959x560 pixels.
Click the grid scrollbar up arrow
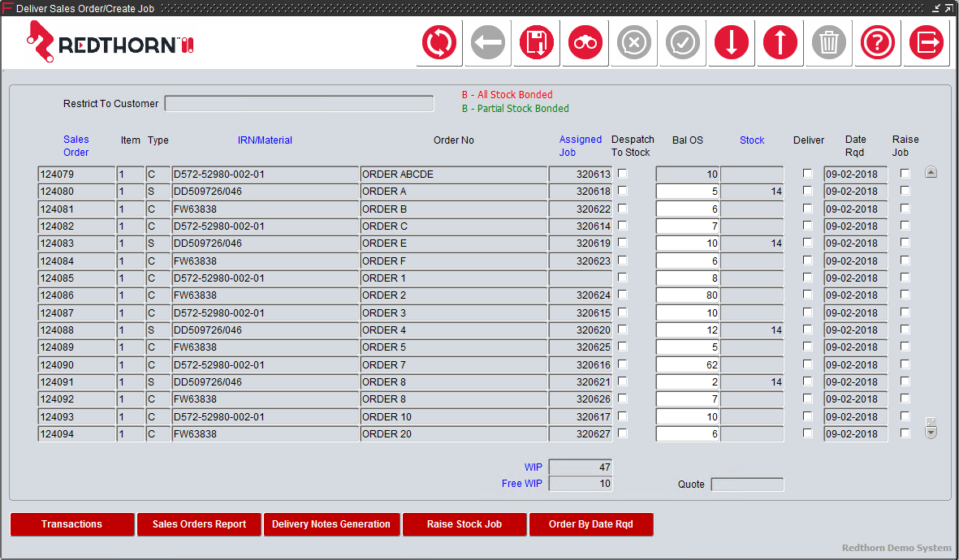click(931, 172)
